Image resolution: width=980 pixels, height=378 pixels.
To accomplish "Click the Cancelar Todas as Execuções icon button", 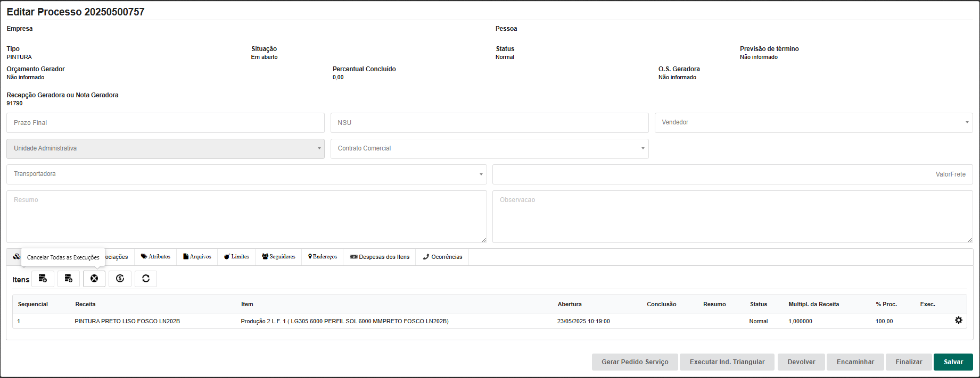I will click(94, 279).
